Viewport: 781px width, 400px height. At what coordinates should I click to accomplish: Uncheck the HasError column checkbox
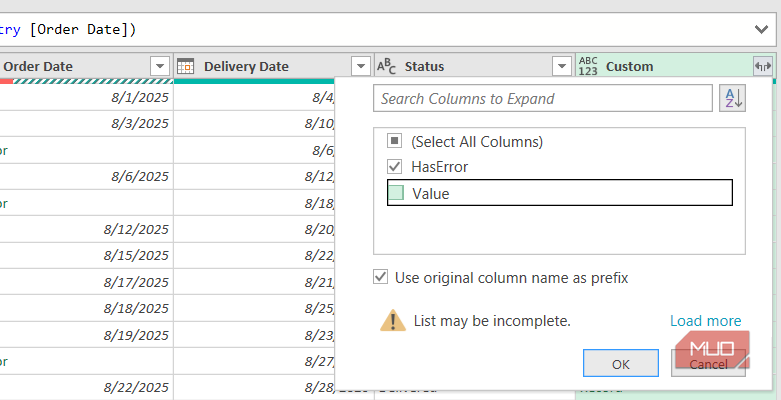[394, 166]
